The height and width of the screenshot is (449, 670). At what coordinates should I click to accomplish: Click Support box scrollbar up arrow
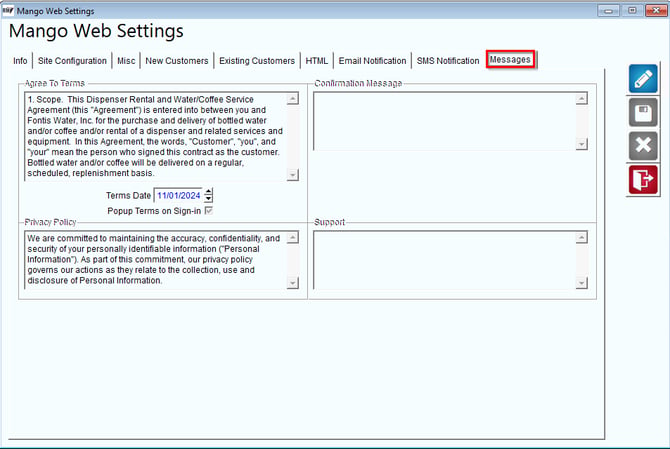coord(582,238)
